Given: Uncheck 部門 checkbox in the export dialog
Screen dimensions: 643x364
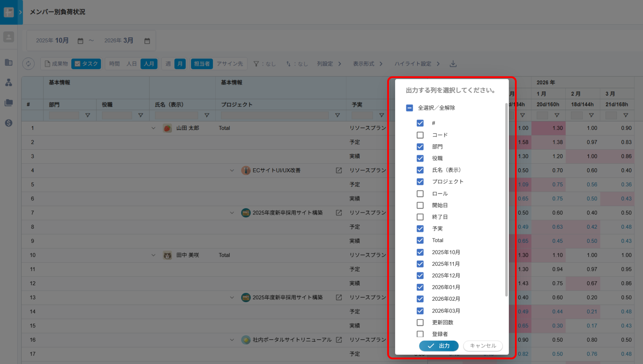Looking at the screenshot, I should point(420,147).
